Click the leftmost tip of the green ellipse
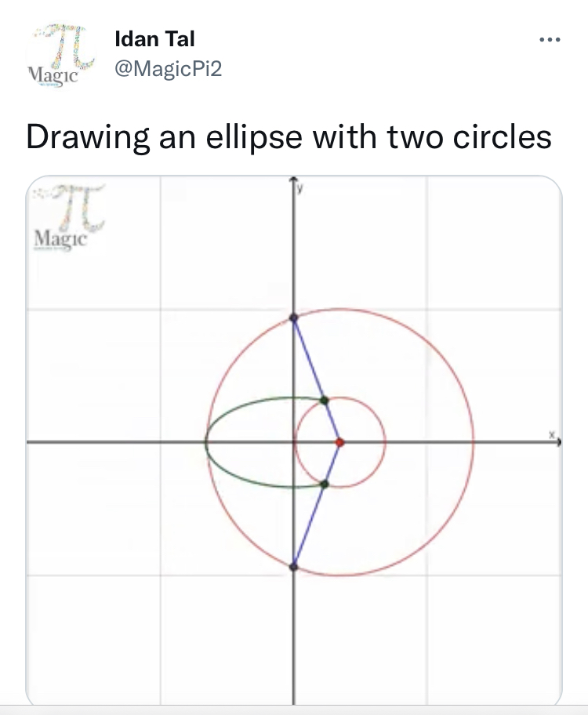The height and width of the screenshot is (715, 588). pos(206,443)
